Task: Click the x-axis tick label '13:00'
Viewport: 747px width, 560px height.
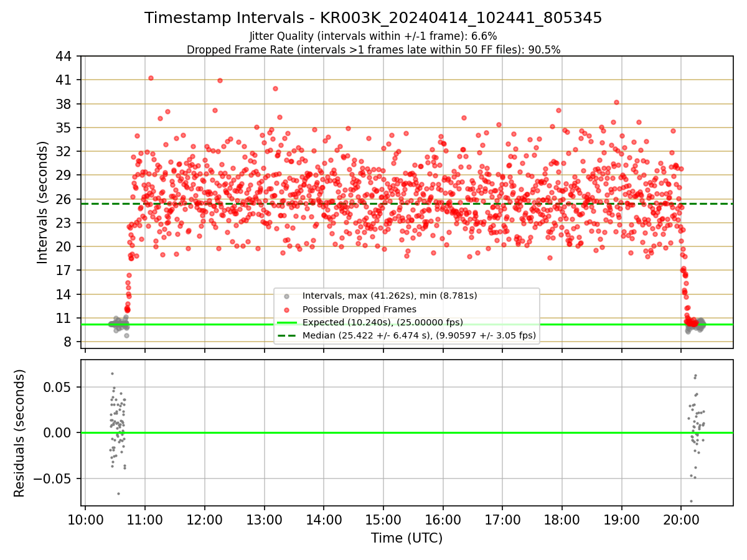Action: [264, 520]
